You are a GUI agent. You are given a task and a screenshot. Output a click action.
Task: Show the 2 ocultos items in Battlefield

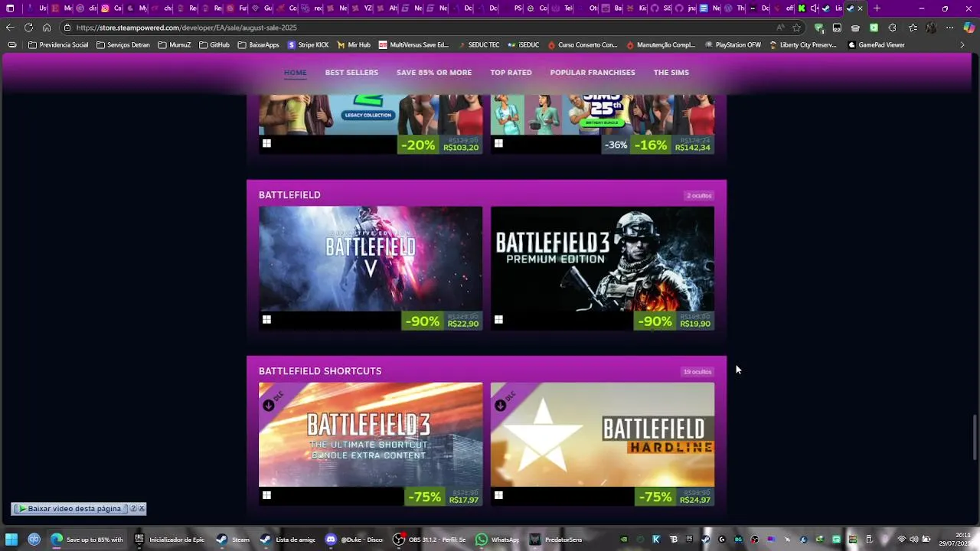point(699,196)
